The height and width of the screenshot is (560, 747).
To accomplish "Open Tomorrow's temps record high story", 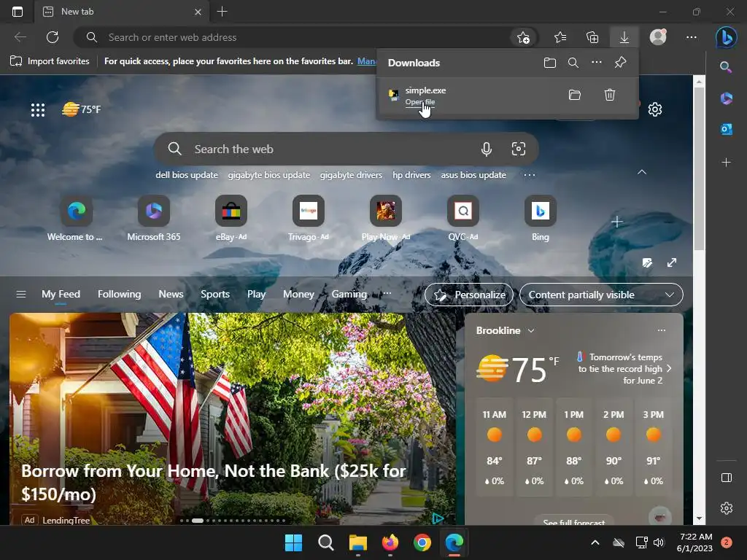I will (x=624, y=368).
